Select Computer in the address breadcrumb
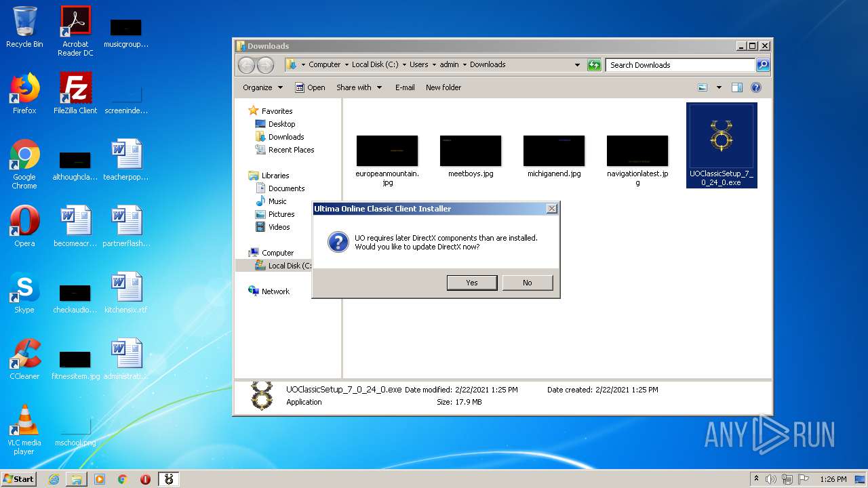 pos(324,65)
